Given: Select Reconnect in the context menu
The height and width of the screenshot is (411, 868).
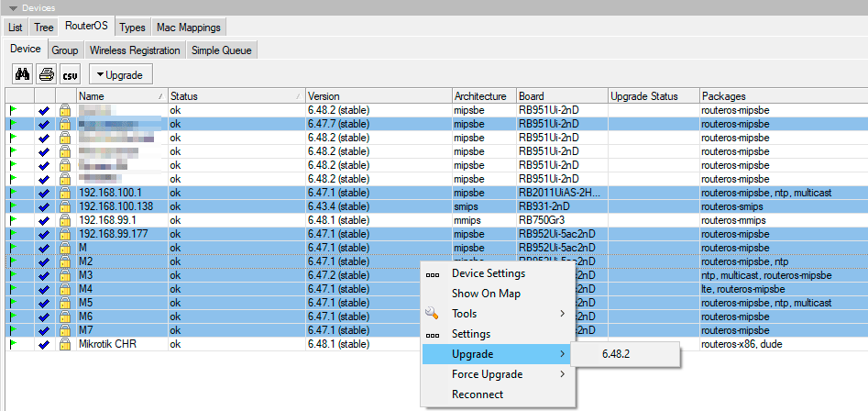Looking at the screenshot, I should point(478,394).
